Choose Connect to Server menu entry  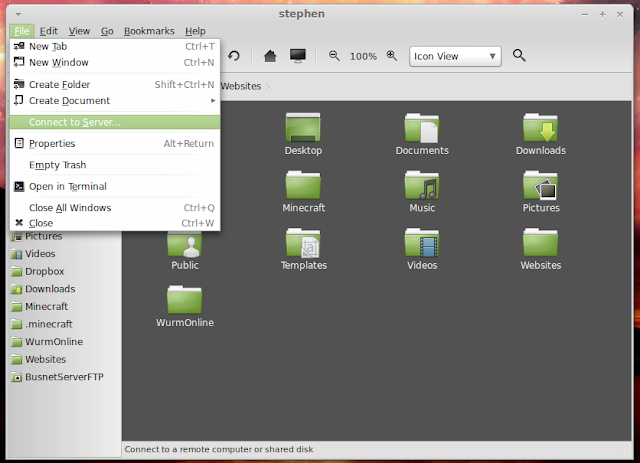coord(115,122)
